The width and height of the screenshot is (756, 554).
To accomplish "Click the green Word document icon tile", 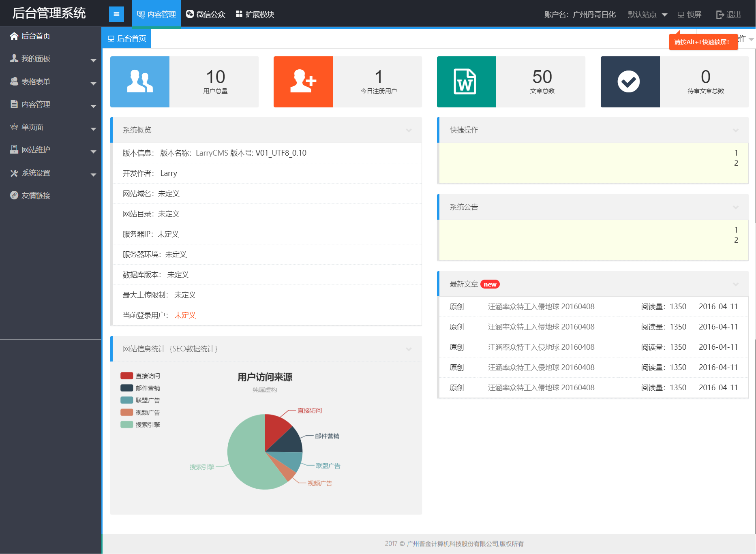I will (466, 82).
